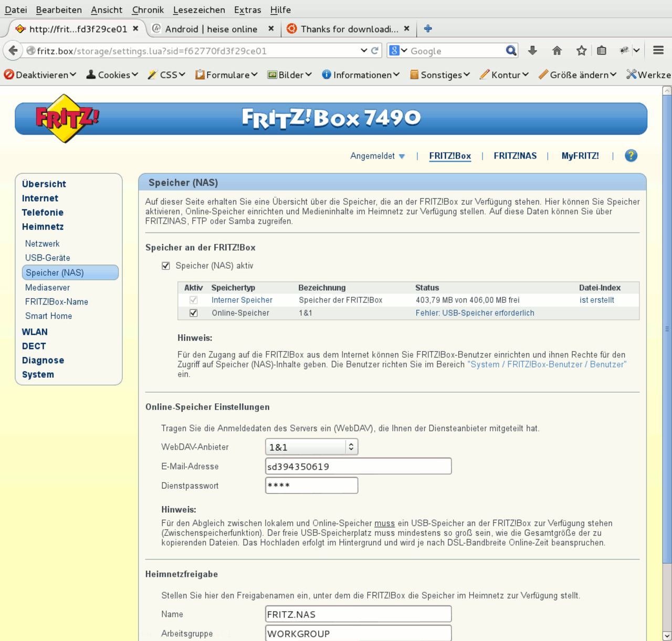Open the Hilfe menu
The height and width of the screenshot is (641, 672).
click(280, 9)
